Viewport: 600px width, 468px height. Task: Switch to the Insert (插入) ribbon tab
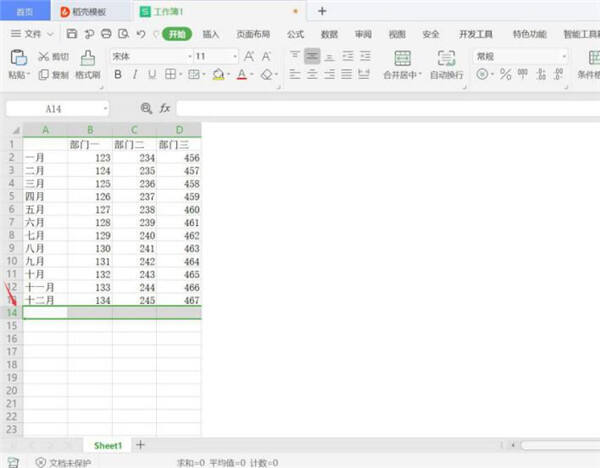pyautogui.click(x=210, y=34)
